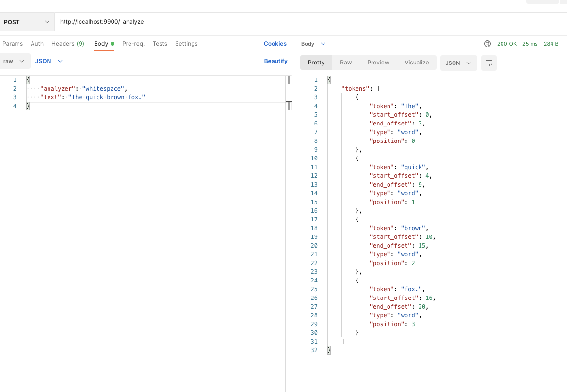Click the "The" token value in response

pyautogui.click(x=409, y=106)
